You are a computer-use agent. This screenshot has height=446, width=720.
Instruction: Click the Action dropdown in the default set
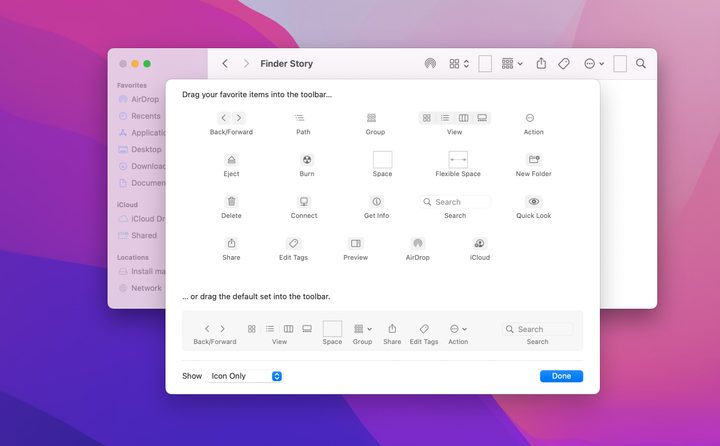[458, 329]
